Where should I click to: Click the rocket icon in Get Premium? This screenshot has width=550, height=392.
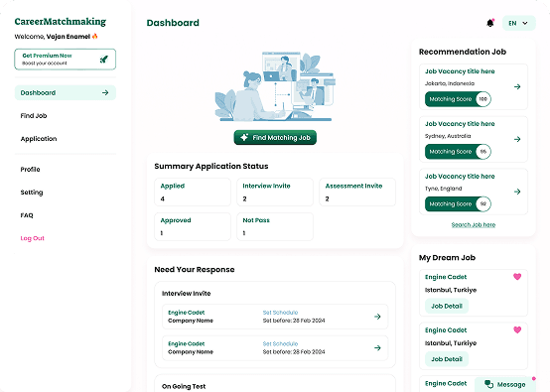104,60
